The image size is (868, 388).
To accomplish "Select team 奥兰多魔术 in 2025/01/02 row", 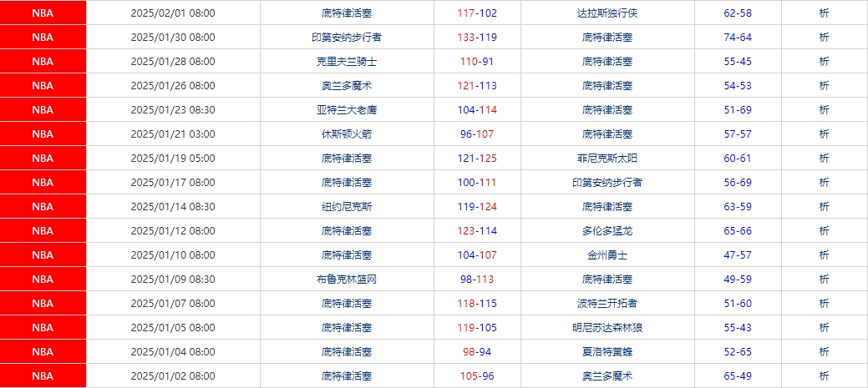I will pos(607,375).
